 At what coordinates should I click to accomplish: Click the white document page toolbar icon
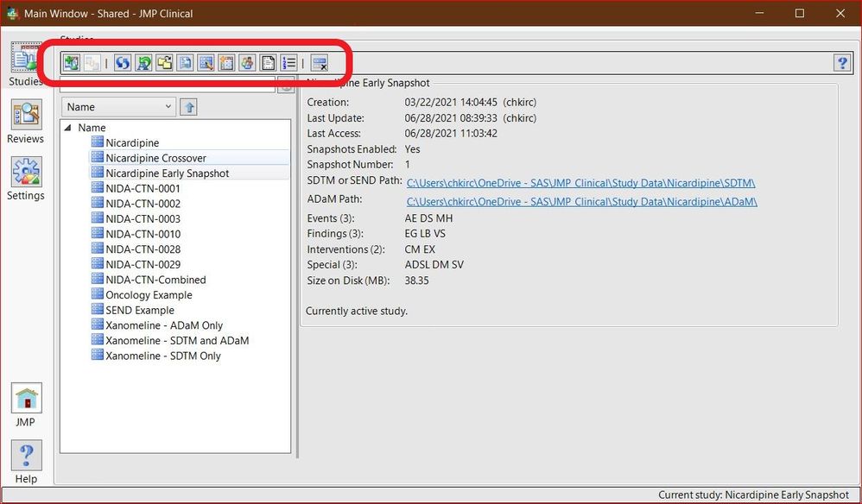coord(268,63)
